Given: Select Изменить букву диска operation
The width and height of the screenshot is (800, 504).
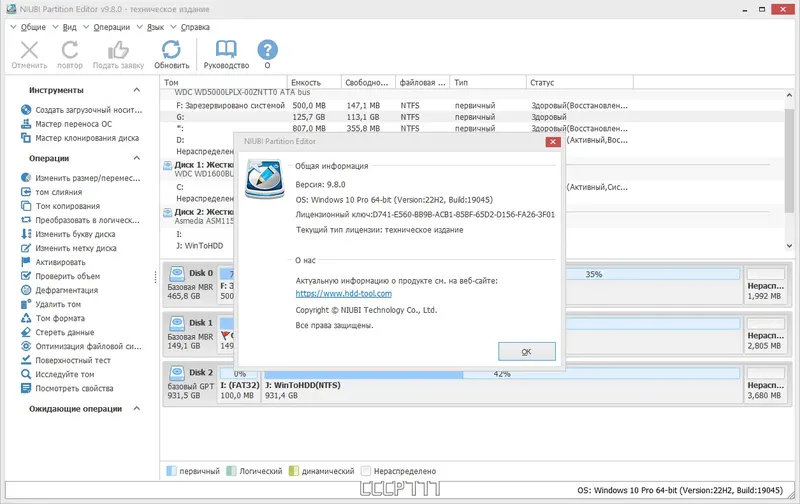Looking at the screenshot, I should tap(68, 234).
